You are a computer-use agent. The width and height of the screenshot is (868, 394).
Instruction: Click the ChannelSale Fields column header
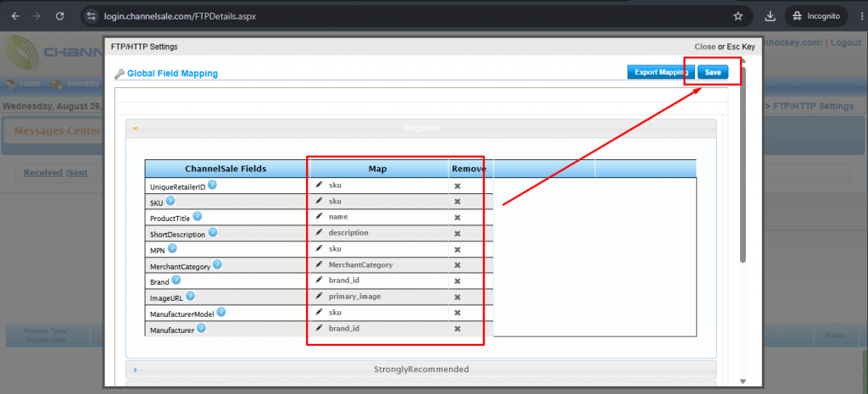(x=225, y=169)
